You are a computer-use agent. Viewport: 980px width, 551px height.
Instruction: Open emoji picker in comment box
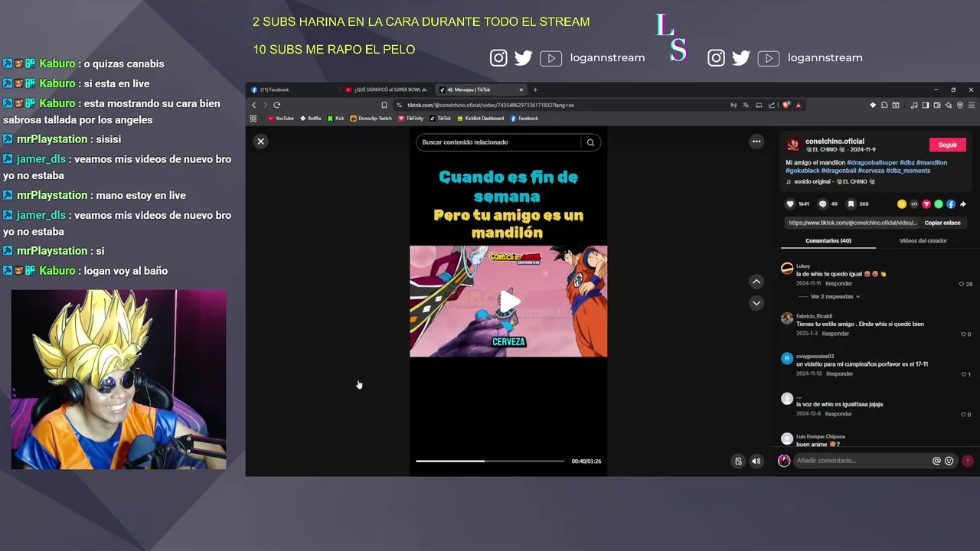click(949, 461)
